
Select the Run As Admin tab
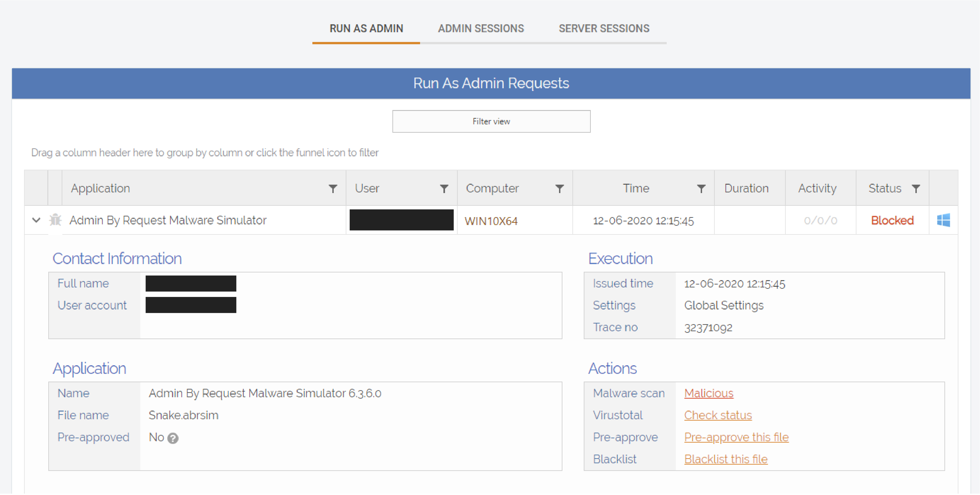tap(366, 29)
